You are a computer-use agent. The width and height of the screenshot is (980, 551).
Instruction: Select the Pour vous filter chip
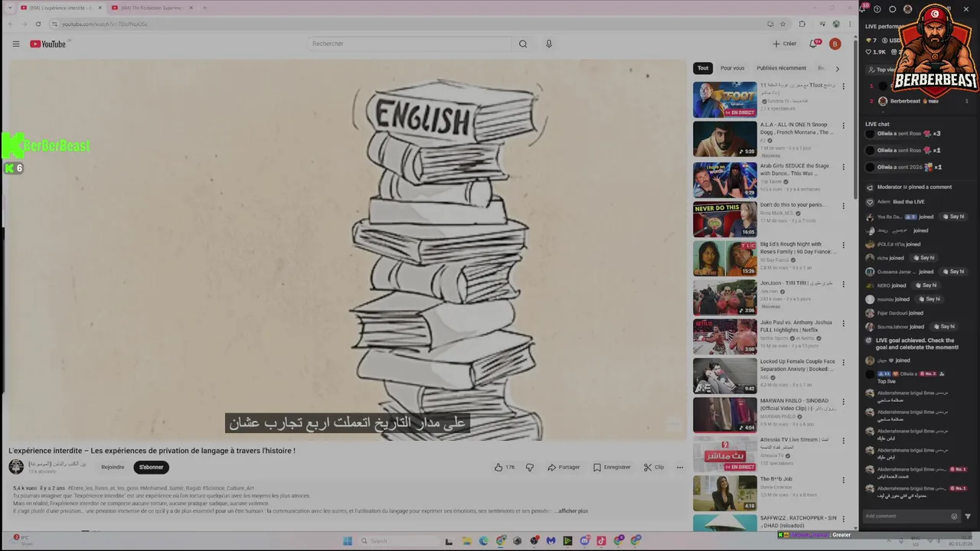point(732,68)
